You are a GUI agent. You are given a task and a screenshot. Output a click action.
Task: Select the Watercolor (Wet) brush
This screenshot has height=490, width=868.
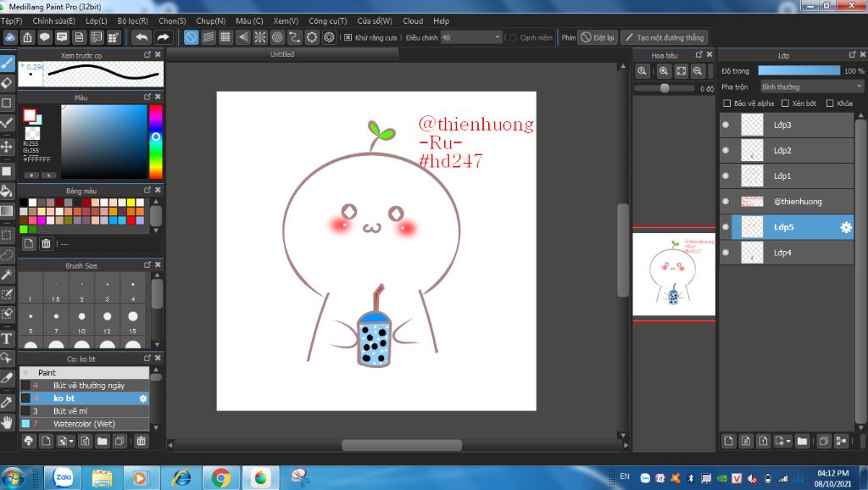point(85,424)
